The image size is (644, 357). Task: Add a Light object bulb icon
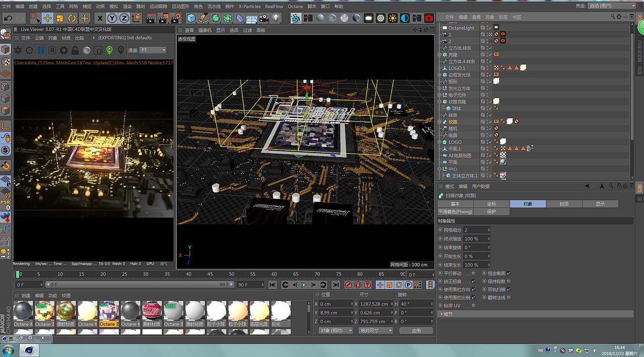point(276,18)
